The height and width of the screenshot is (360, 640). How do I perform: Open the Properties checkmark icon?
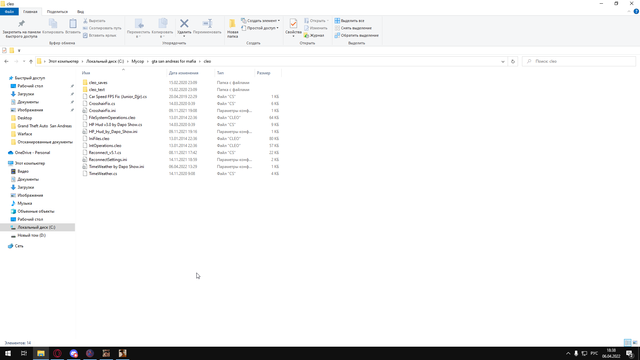tap(293, 24)
